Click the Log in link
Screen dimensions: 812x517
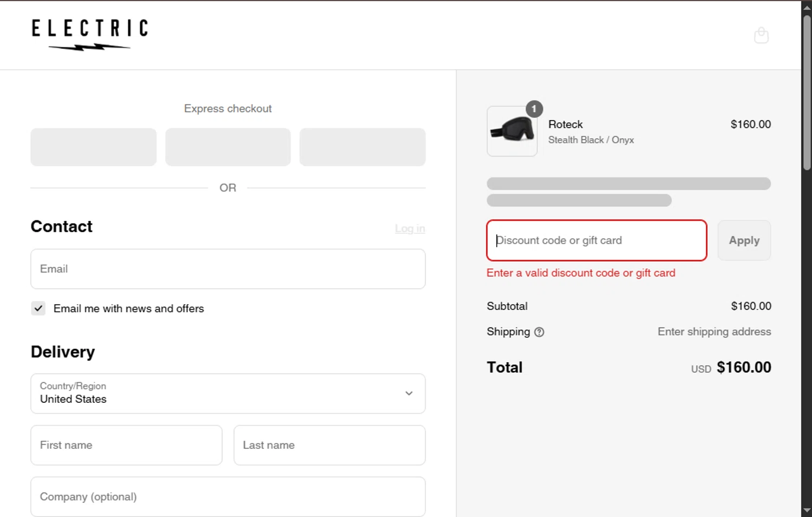(x=410, y=228)
